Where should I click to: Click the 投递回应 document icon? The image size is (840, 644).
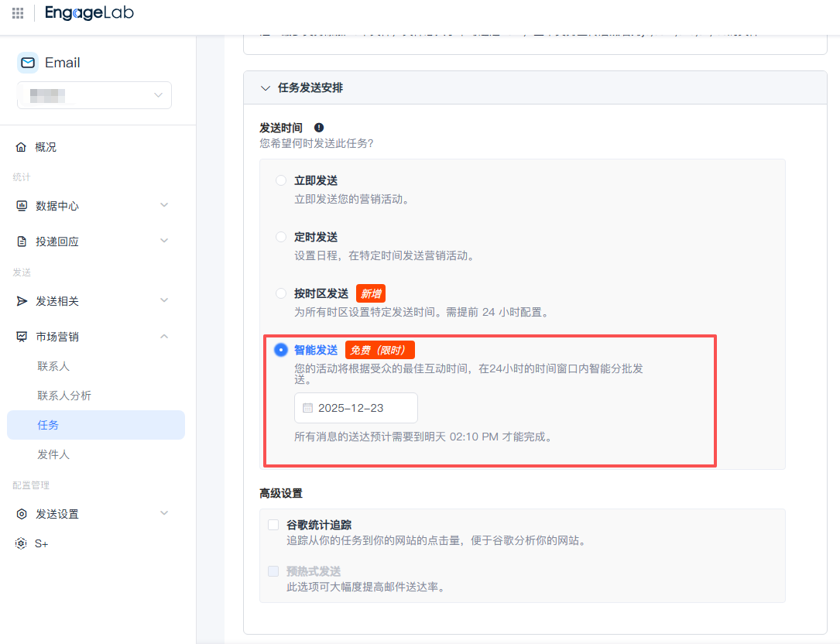pyautogui.click(x=22, y=241)
